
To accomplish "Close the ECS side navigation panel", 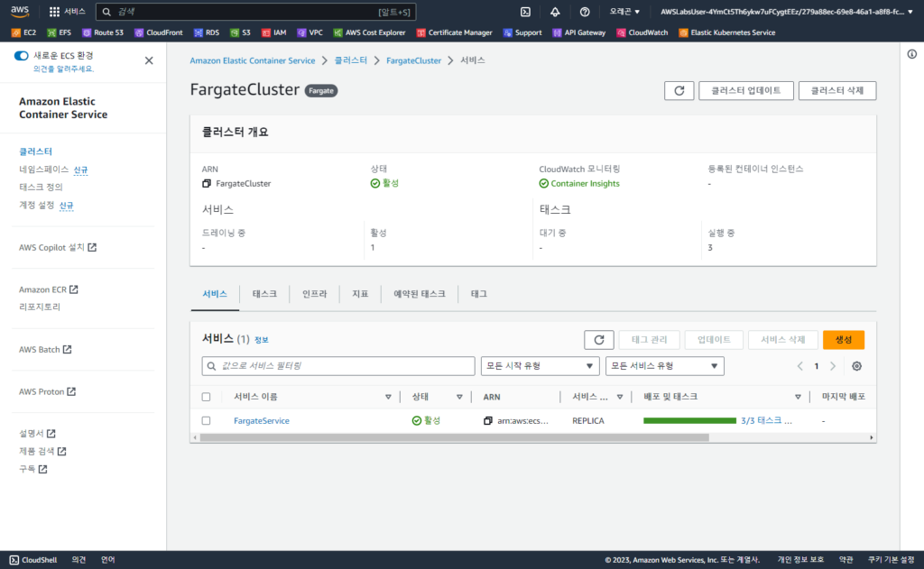I will (x=149, y=60).
